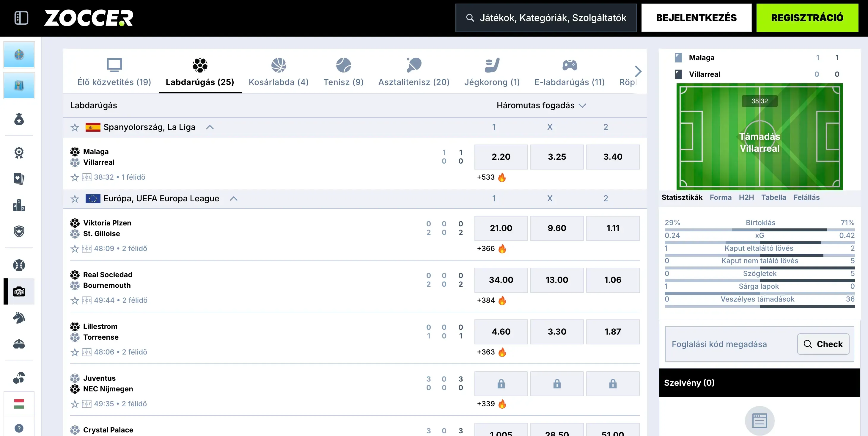
Task: Open the pitch tracker icon for Juventus match
Action: click(87, 404)
